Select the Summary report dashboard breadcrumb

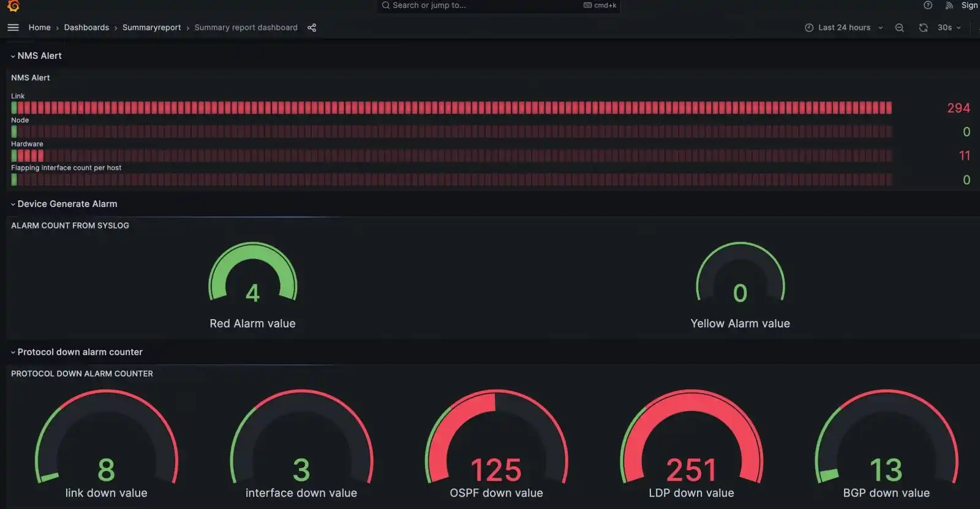click(x=246, y=28)
